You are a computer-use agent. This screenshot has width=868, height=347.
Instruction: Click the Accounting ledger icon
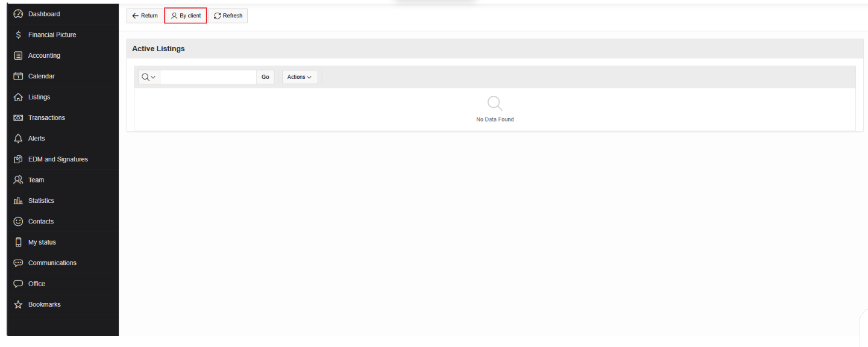(18, 55)
